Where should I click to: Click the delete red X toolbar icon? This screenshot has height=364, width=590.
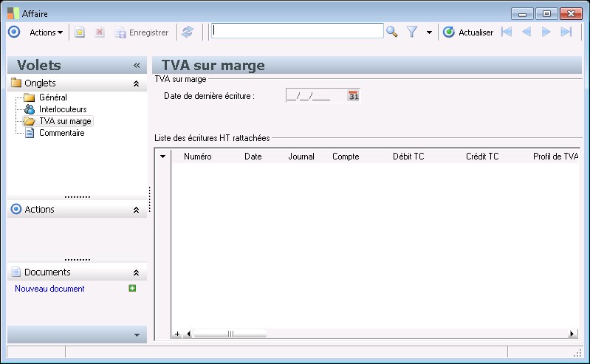click(100, 32)
